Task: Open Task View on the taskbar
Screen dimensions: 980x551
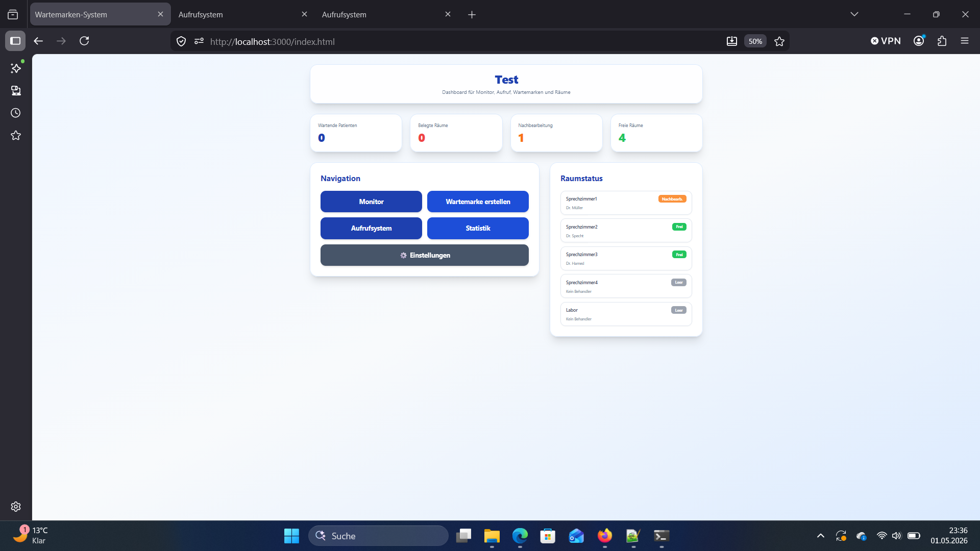Action: click(x=463, y=536)
